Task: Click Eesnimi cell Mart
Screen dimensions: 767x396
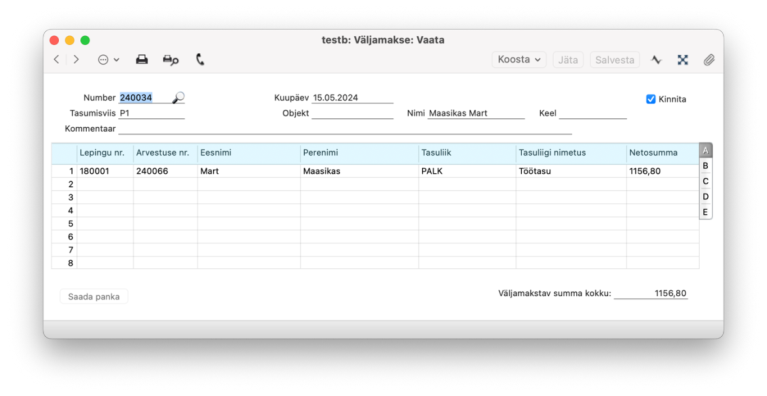Action: coord(249,171)
